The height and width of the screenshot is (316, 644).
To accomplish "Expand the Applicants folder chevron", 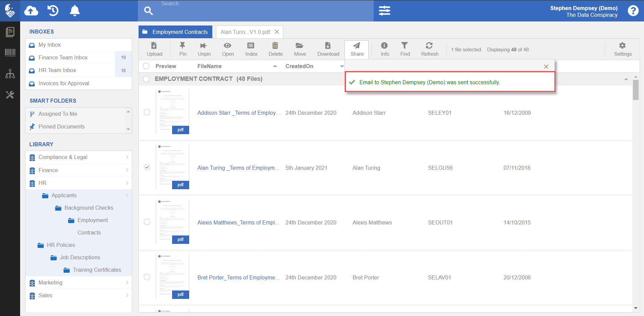I will click(127, 195).
